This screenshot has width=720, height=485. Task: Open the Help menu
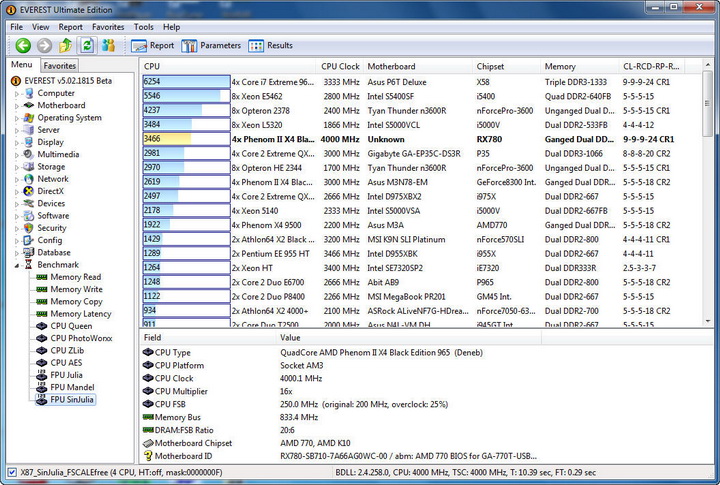[171, 27]
